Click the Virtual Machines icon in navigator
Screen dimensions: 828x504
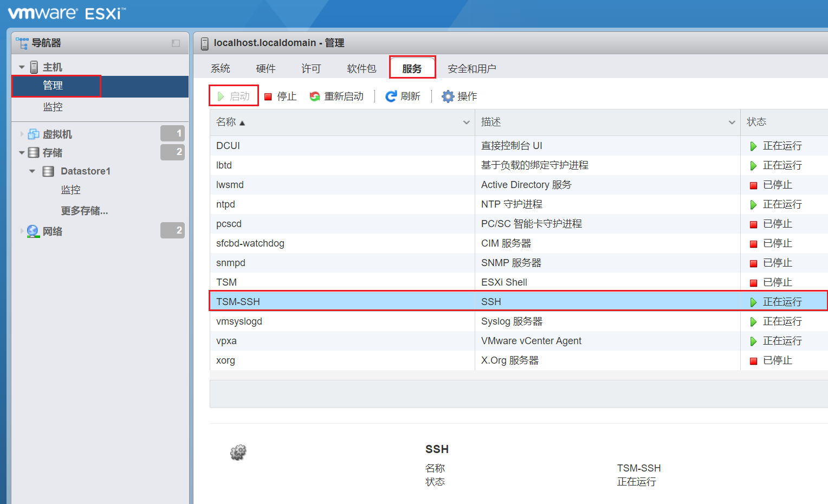coord(34,134)
